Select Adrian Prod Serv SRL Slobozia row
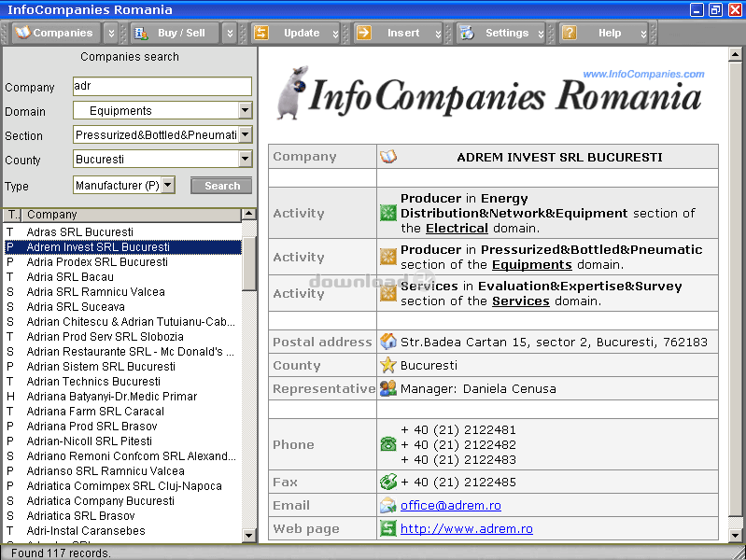This screenshot has height=560, width=746. point(122,336)
